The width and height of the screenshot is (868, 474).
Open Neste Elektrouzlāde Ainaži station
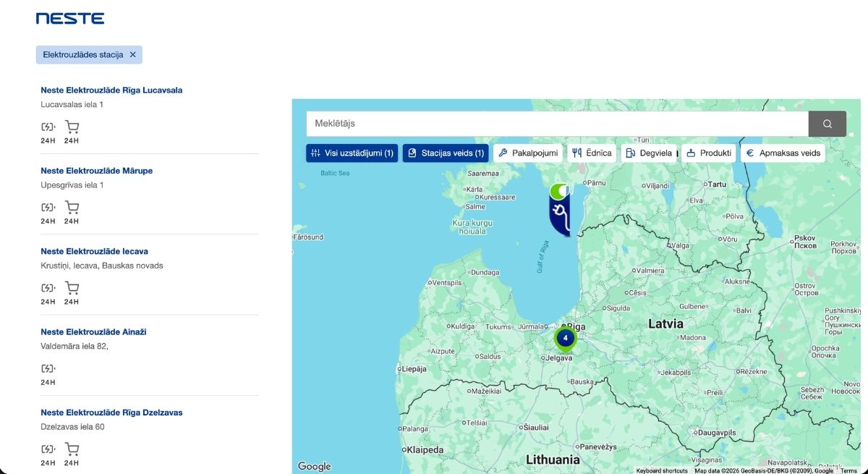pos(93,331)
